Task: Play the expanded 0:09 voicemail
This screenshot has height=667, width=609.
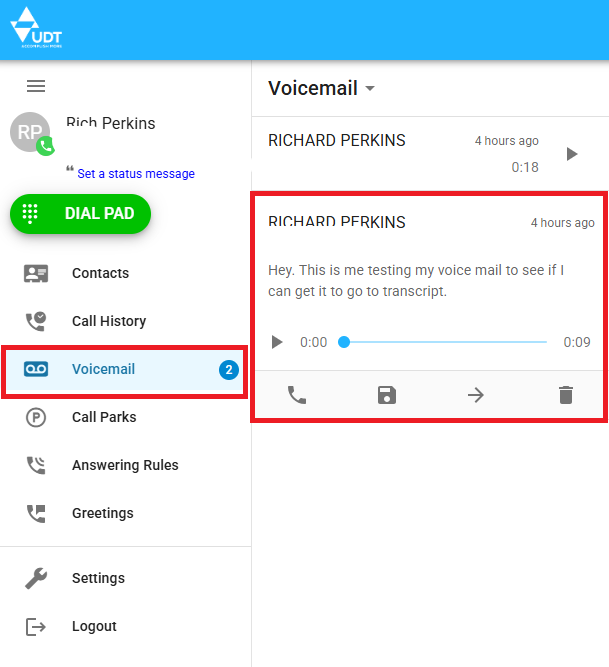Action: point(277,342)
